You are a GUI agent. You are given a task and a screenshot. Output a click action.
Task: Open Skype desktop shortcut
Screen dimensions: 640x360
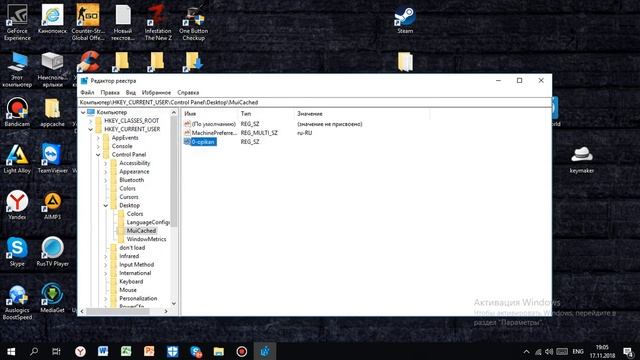click(x=17, y=251)
